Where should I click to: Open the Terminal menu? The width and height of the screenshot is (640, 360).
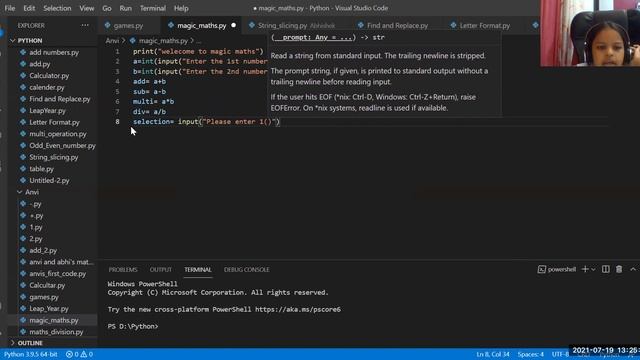pyautogui.click(x=153, y=8)
